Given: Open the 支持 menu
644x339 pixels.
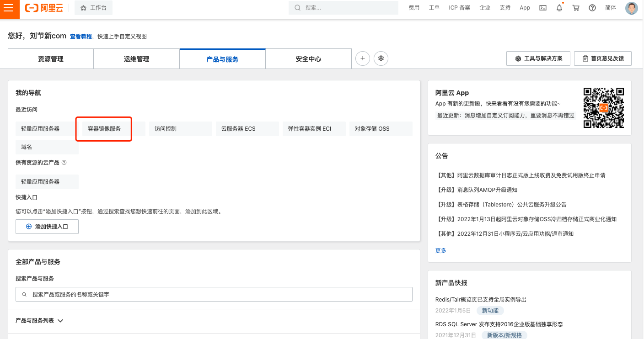Looking at the screenshot, I should coord(505,8).
